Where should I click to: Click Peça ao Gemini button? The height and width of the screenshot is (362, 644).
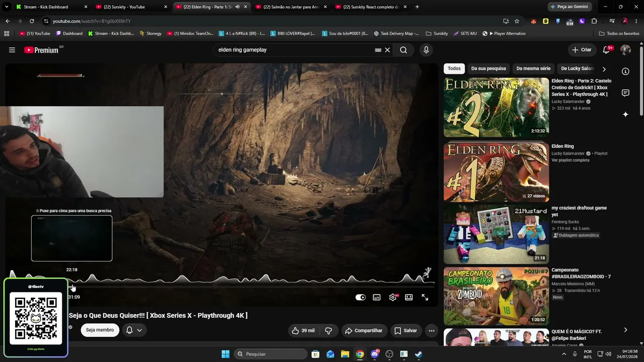coord(570,7)
